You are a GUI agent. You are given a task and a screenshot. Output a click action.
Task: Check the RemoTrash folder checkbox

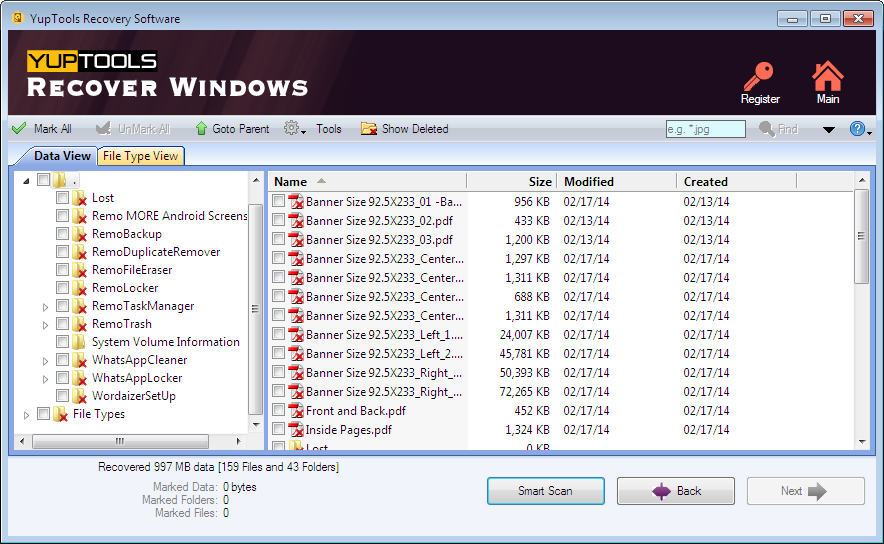(x=63, y=324)
